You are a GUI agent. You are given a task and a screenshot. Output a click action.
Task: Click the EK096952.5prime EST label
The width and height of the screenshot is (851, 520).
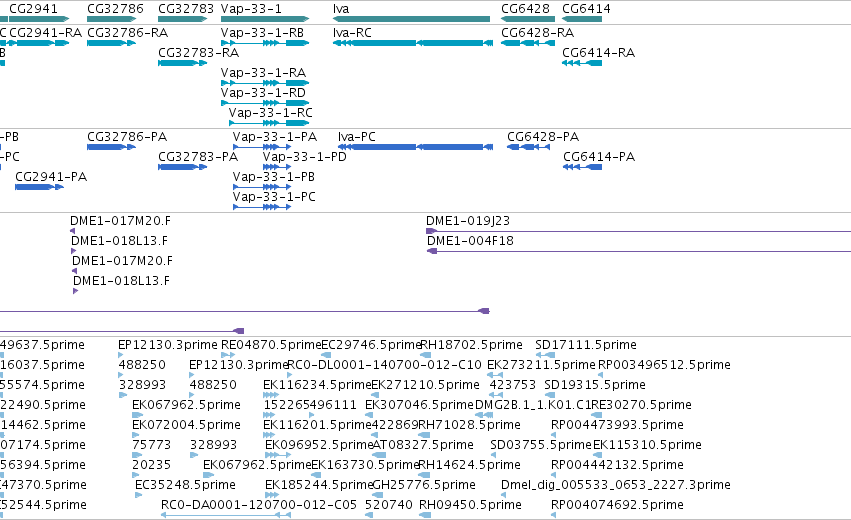[x=319, y=445]
